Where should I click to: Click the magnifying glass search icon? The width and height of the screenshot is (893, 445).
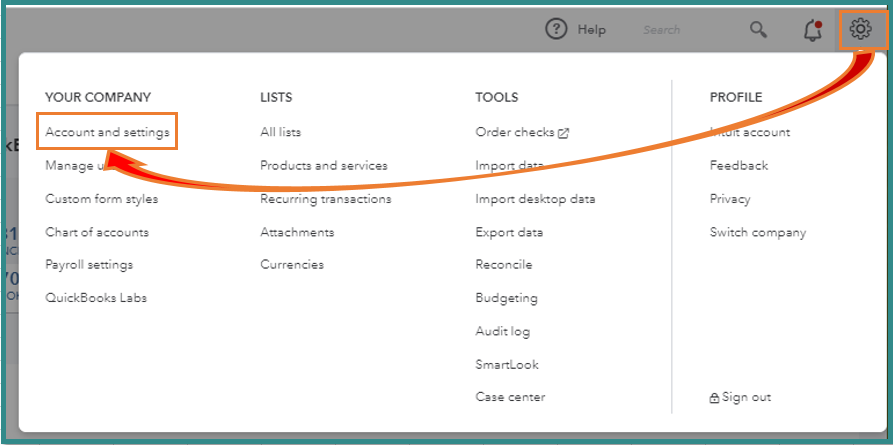coord(759,30)
